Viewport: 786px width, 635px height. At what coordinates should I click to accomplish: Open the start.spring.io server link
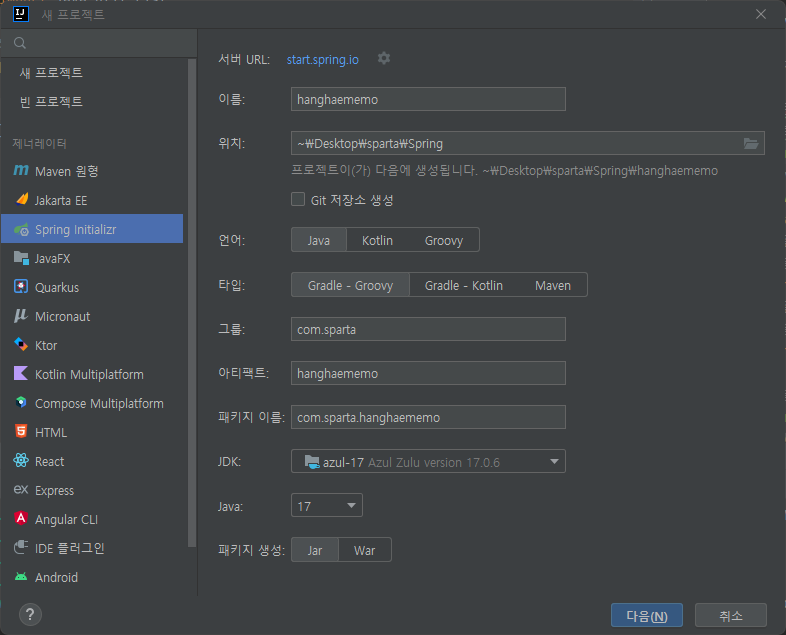pyautogui.click(x=323, y=60)
